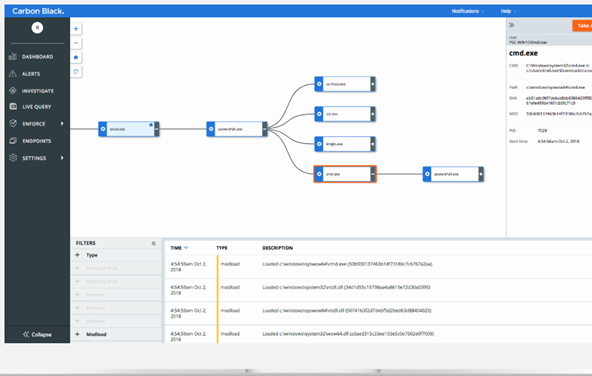The image size is (592, 376).
Task: Open Notifications dropdown in header
Action: pyautogui.click(x=467, y=11)
